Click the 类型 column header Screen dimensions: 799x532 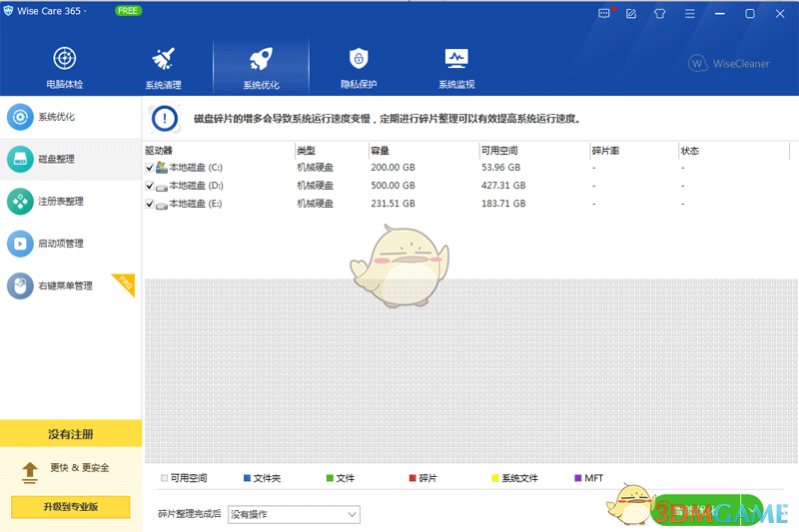click(x=307, y=151)
